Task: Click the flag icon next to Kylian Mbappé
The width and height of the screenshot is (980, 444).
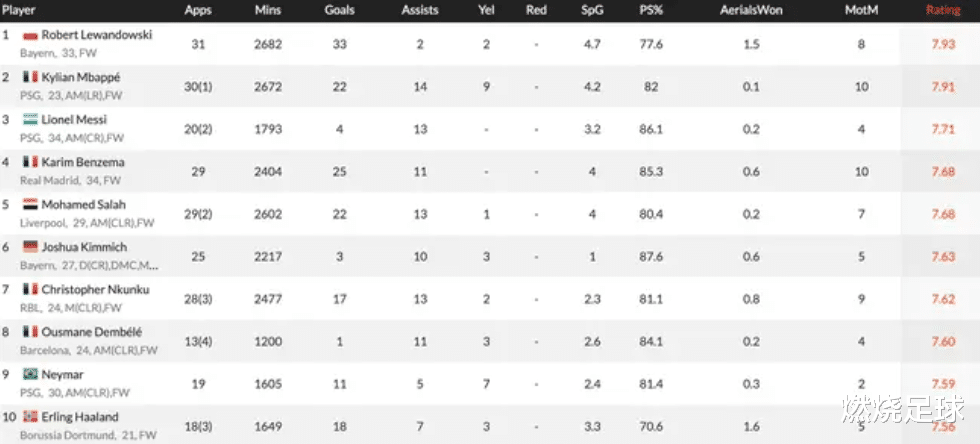Action: pyautogui.click(x=31, y=78)
